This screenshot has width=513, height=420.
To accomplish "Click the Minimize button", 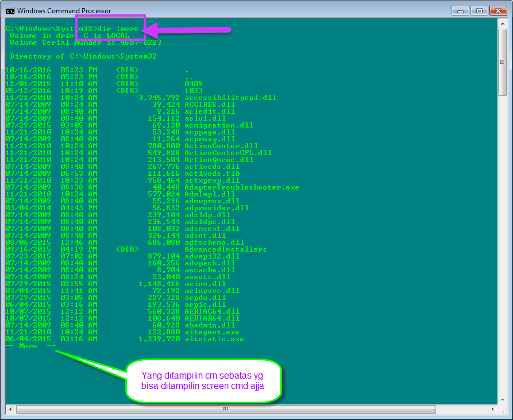I will (x=460, y=10).
